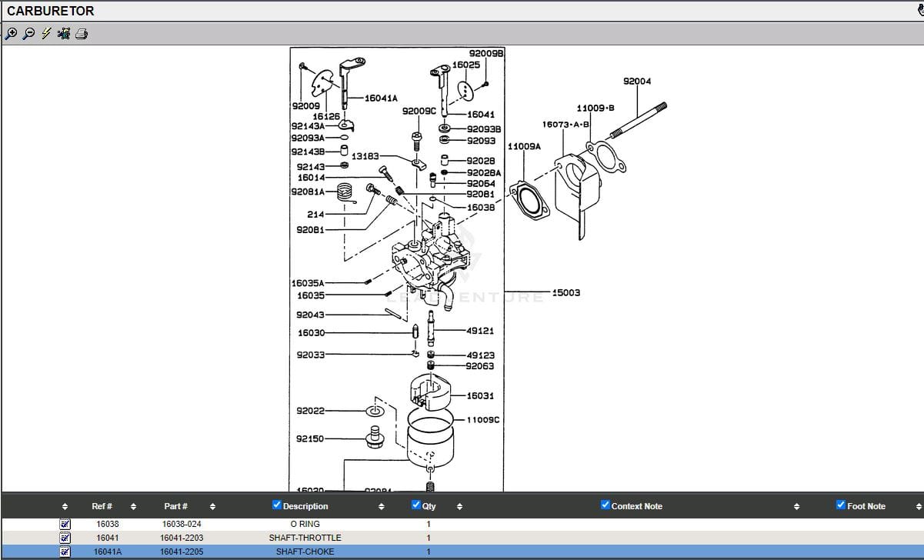
Task: Click the note icon for O RING row
Action: [65, 524]
